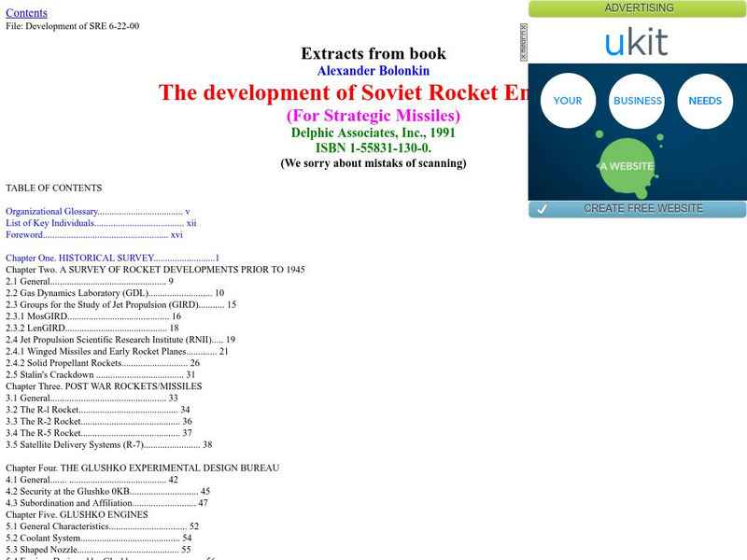Click the YOUR circle in the ukit ad
The width and height of the screenshot is (747, 560).
(x=568, y=101)
